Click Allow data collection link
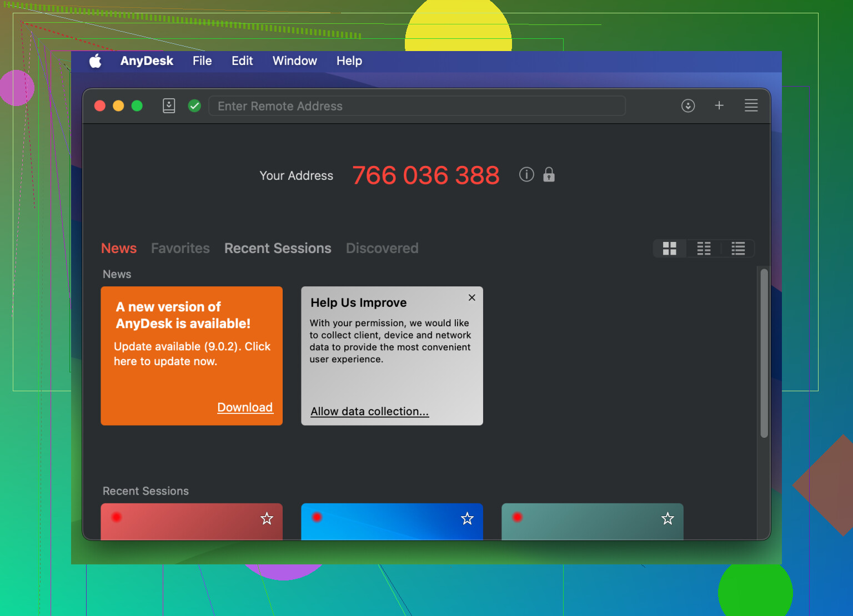This screenshot has width=853, height=616. 369,411
